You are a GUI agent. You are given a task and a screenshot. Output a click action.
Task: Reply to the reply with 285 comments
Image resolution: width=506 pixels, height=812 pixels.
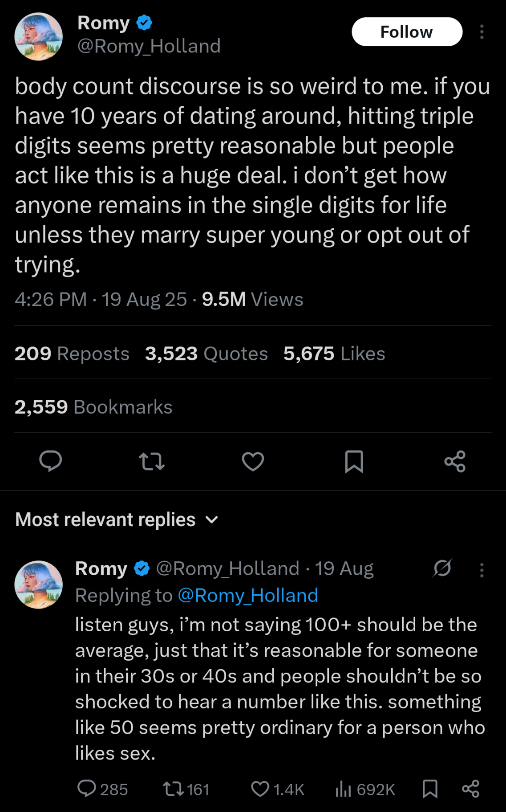click(87, 789)
